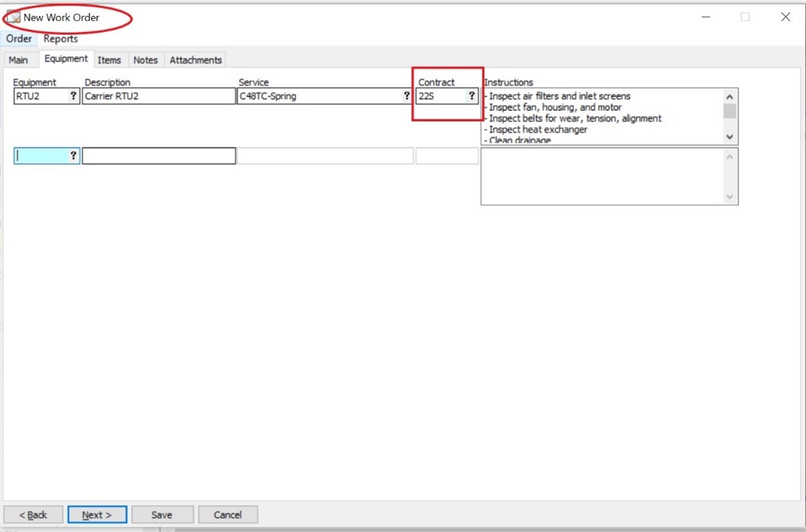This screenshot has width=806, height=532.
Task: Open the lookup on the empty Equipment row
Action: tap(73, 156)
